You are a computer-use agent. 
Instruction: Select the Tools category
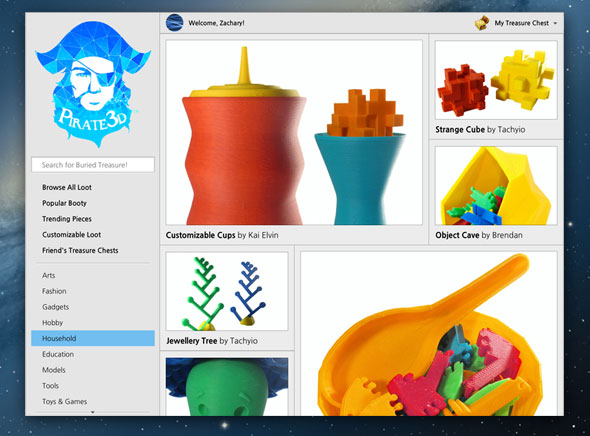[x=50, y=386]
